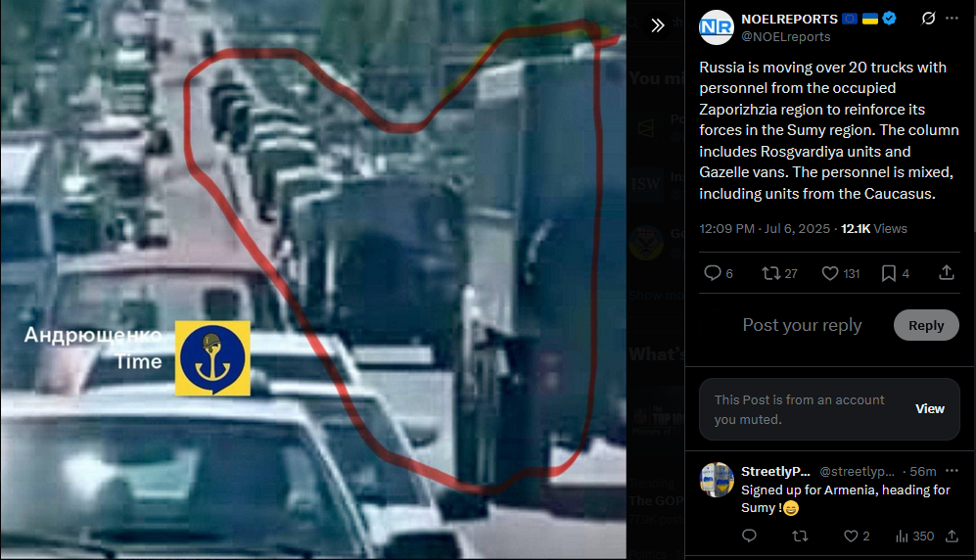Collapse the side panel with the double-chevron icon
Screen dimensions: 976x560
click(657, 24)
